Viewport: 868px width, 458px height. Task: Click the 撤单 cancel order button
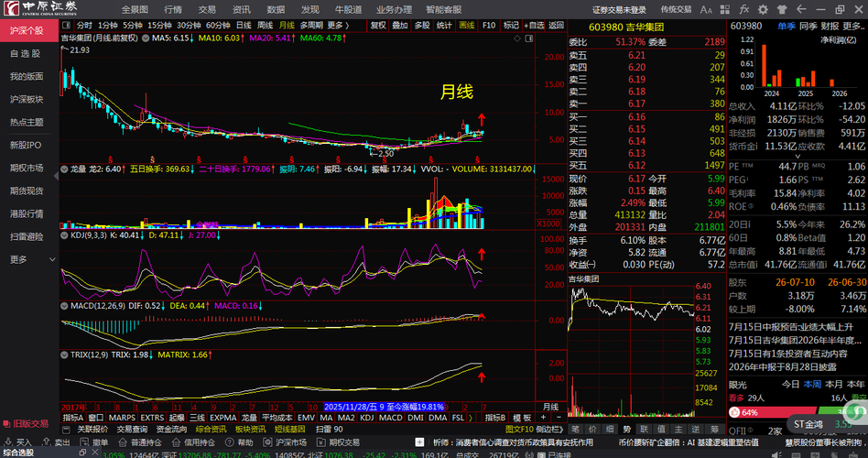(94, 442)
